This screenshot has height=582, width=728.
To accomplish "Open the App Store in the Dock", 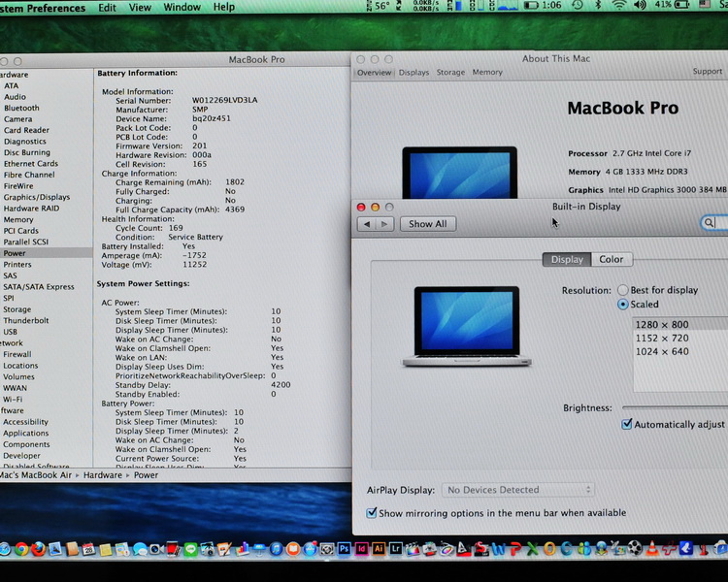I will pos(310,550).
